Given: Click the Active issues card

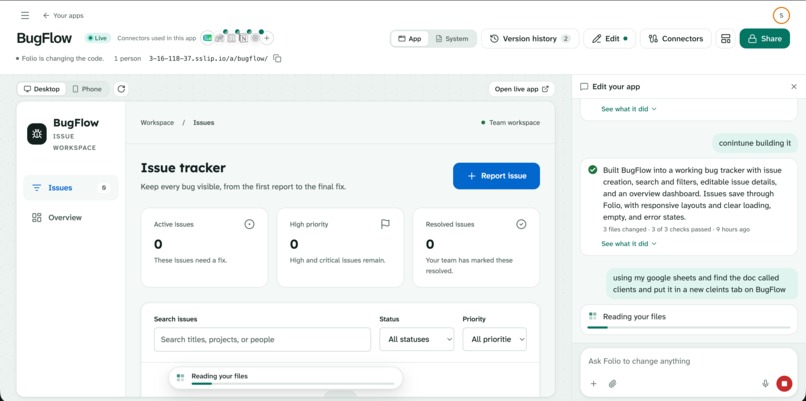Looking at the screenshot, I should [x=204, y=247].
